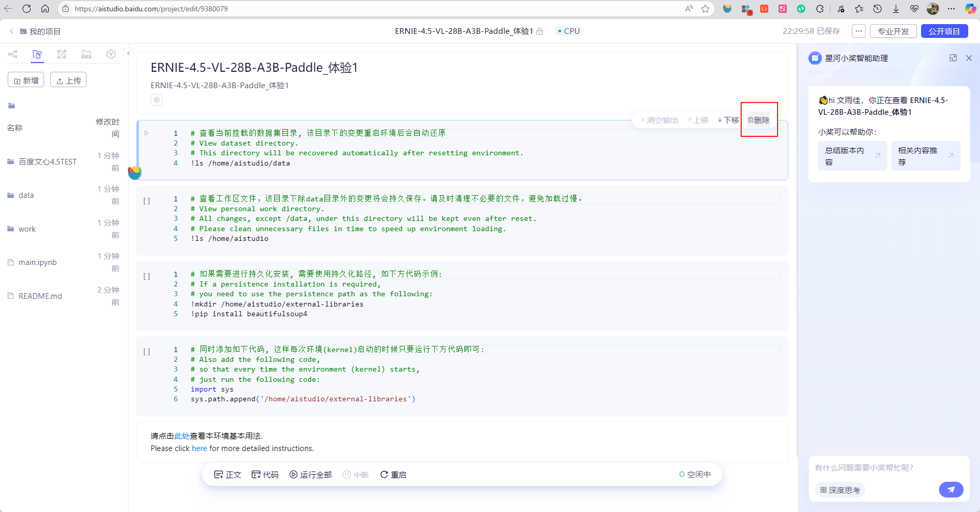The width and height of the screenshot is (980, 512).
Task: Click the lock icon beside project title
Action: coord(540,31)
